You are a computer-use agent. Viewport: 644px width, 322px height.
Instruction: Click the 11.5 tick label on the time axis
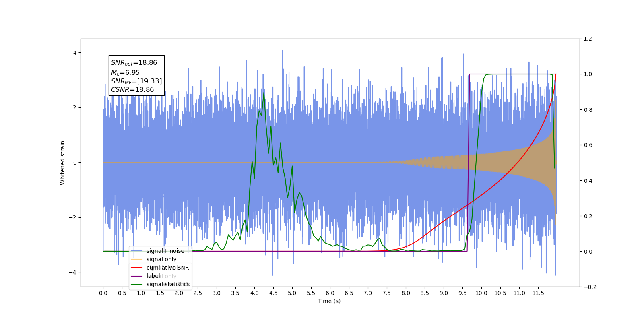[538, 293]
